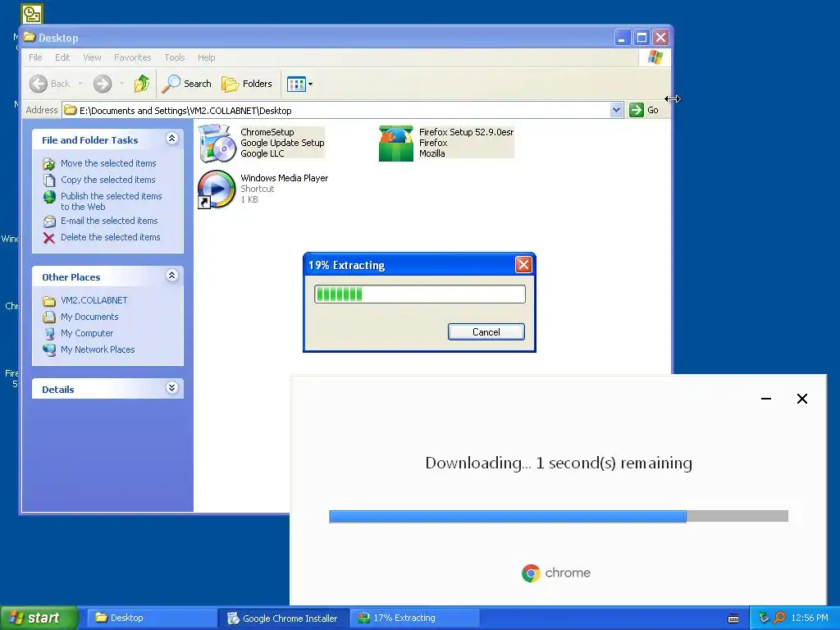
Task: Collapse the File and Folder Tasks panel
Action: point(171,139)
